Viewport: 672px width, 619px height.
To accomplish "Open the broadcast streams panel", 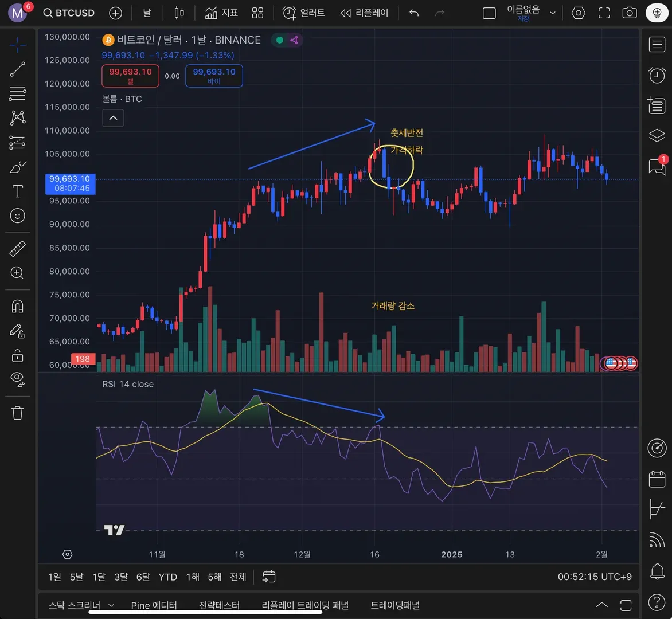I will tap(657, 540).
